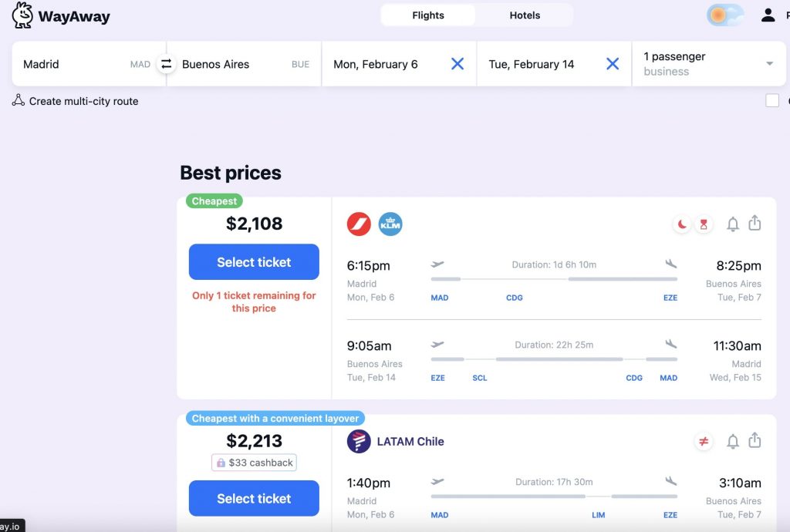Click the Best prices heading

pyautogui.click(x=231, y=173)
